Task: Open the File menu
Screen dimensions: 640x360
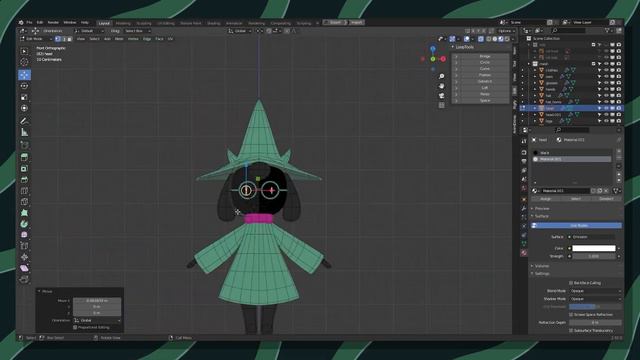Action: point(29,22)
